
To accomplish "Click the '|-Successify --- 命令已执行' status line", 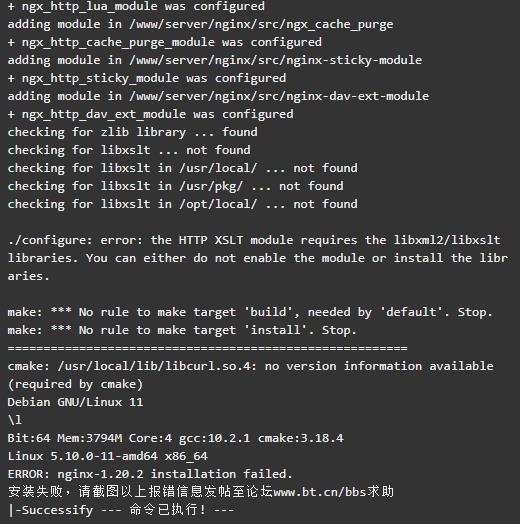I will (x=121, y=510).
